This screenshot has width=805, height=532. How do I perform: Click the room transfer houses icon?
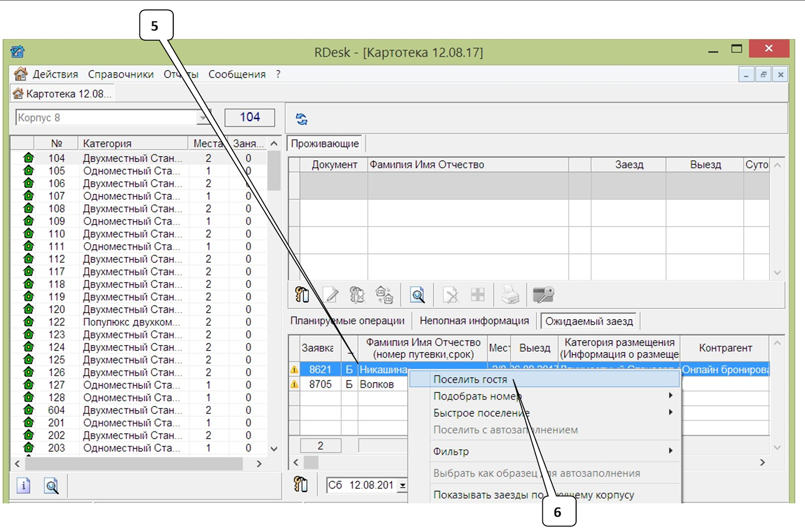(384, 294)
